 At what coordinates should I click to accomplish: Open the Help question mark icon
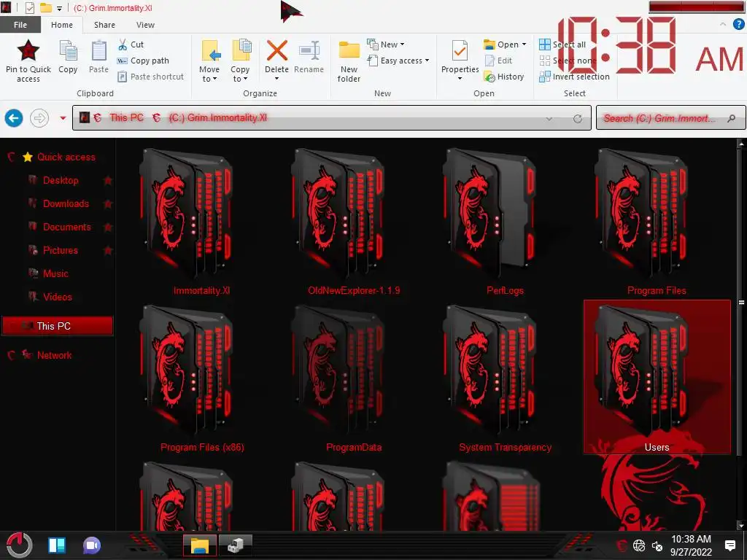pos(738,25)
